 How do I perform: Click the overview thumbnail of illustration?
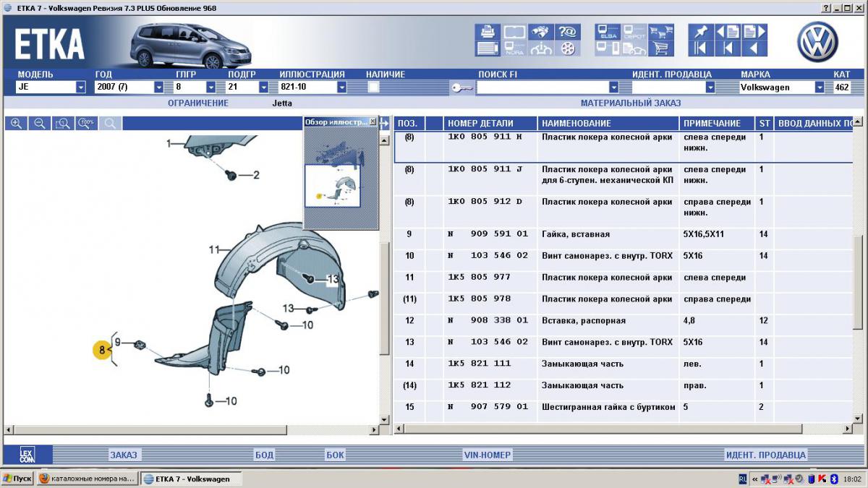[333, 186]
